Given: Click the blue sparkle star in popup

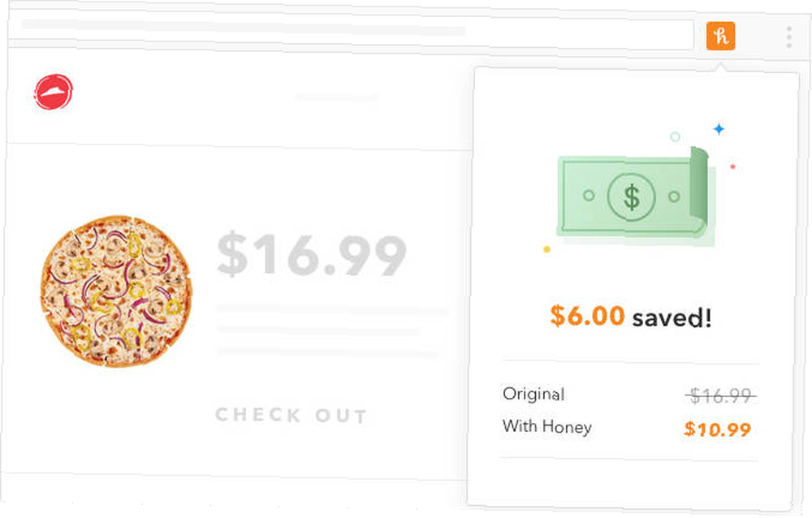Looking at the screenshot, I should tap(719, 128).
